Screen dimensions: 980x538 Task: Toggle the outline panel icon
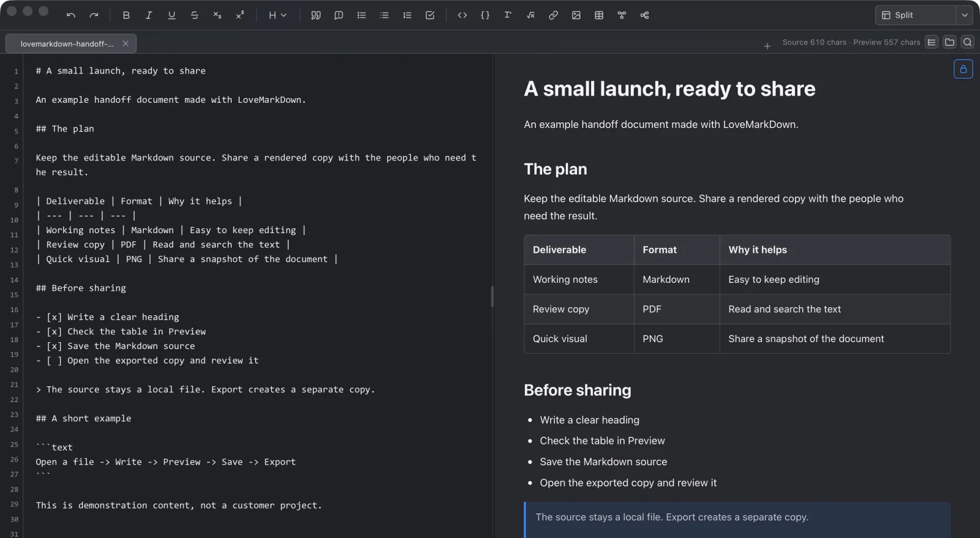click(932, 42)
